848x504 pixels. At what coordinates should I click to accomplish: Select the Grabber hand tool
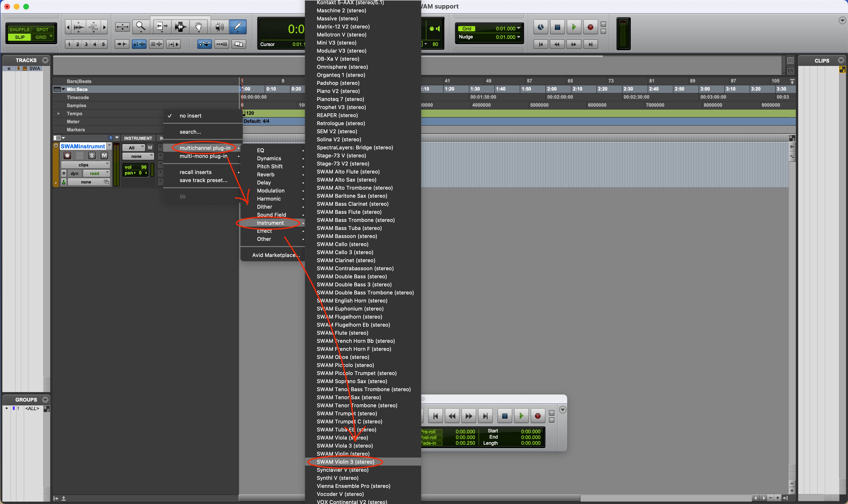pos(198,27)
